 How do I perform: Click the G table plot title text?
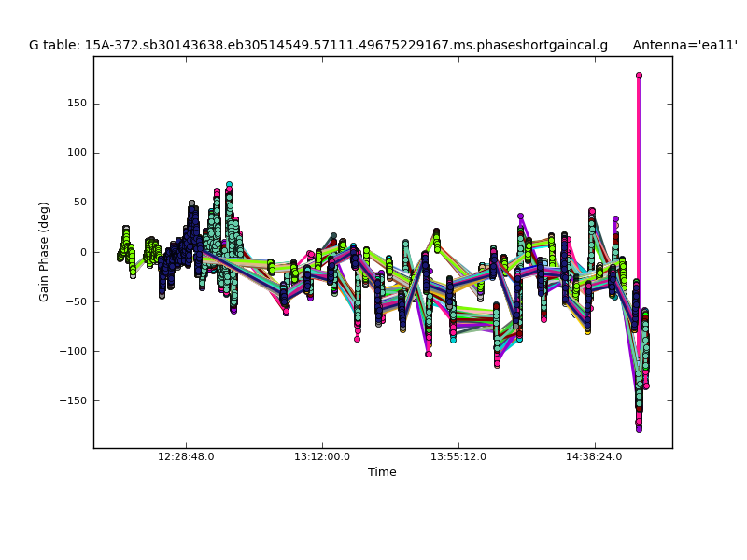click(317, 45)
